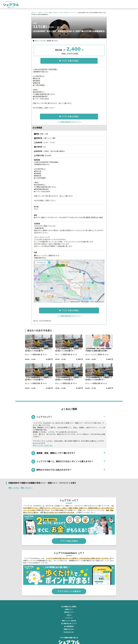Expand the 履歴書、面接、書類なしで FAQ

coord(104,453)
